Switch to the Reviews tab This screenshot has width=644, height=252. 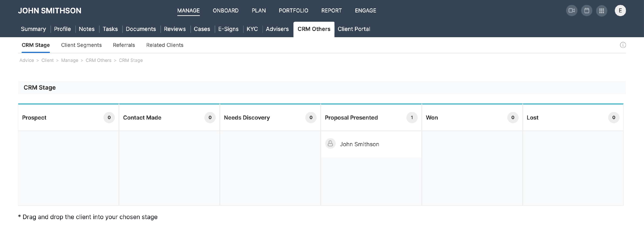pos(175,29)
